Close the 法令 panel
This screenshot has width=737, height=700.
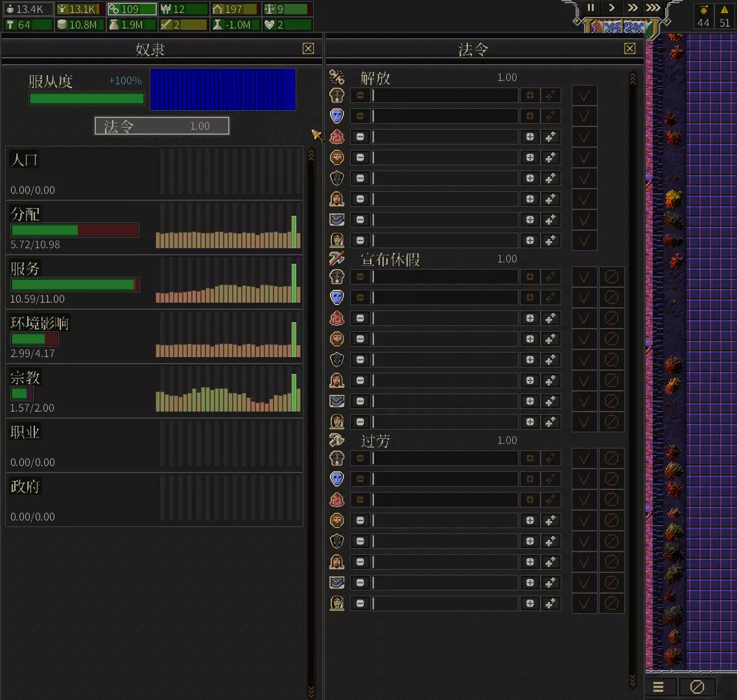tap(630, 49)
